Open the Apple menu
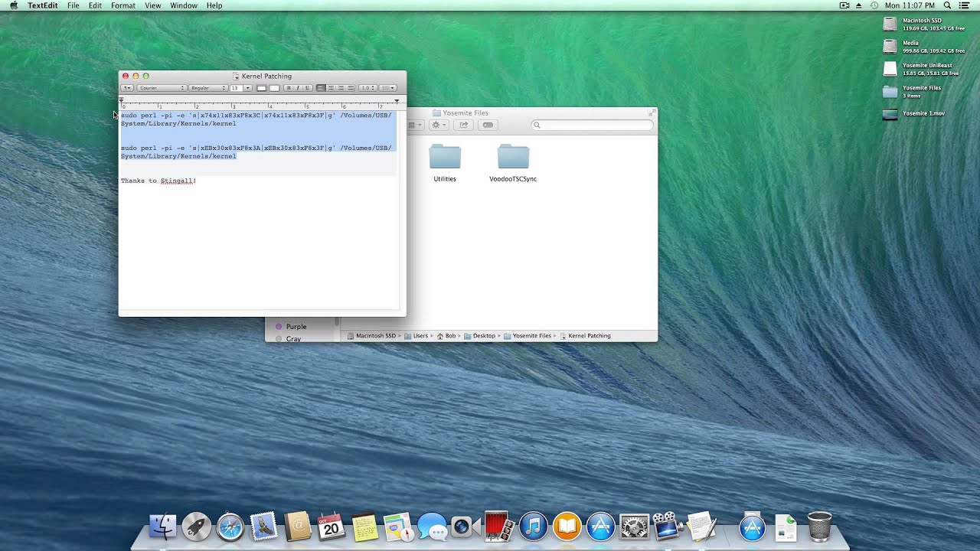 pos(13,5)
